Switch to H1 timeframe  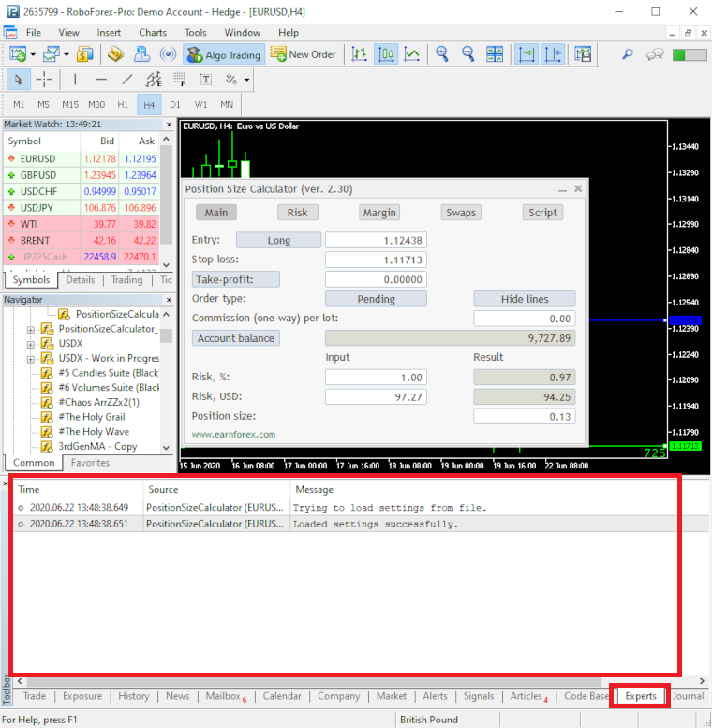point(123,104)
